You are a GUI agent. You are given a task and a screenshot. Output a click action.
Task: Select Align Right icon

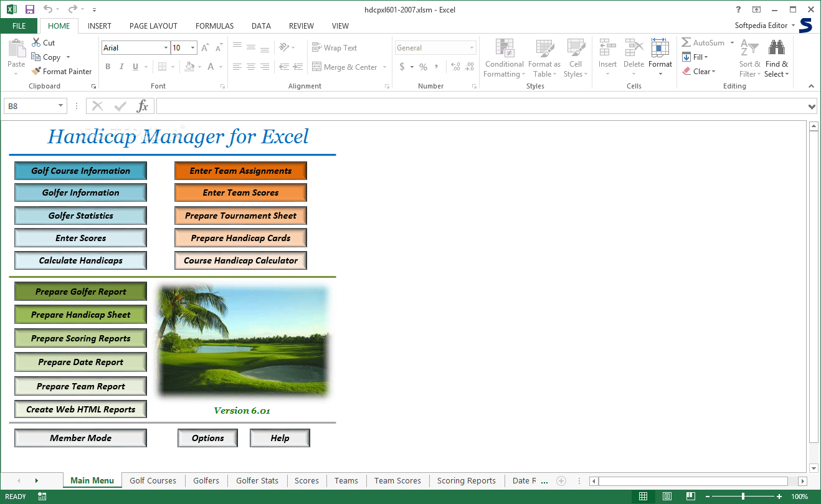265,67
